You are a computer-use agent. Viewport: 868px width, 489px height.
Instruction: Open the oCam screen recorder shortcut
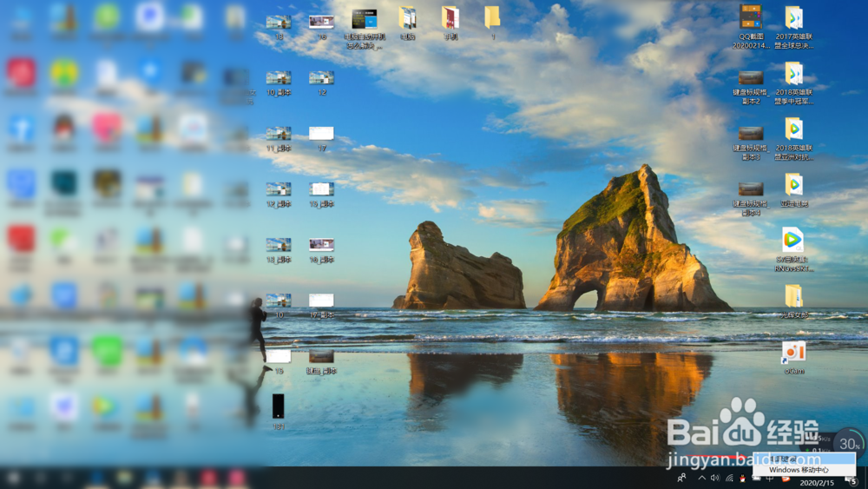(794, 359)
